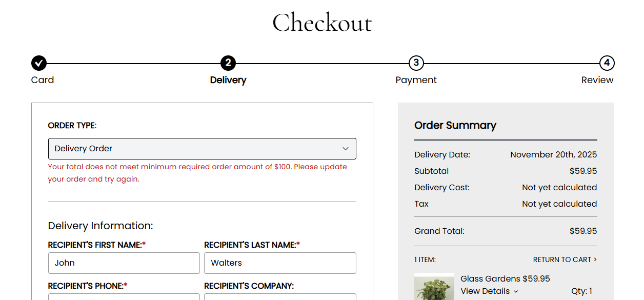Click the step 2 Delivery circle icon
The image size is (644, 300).
click(228, 64)
